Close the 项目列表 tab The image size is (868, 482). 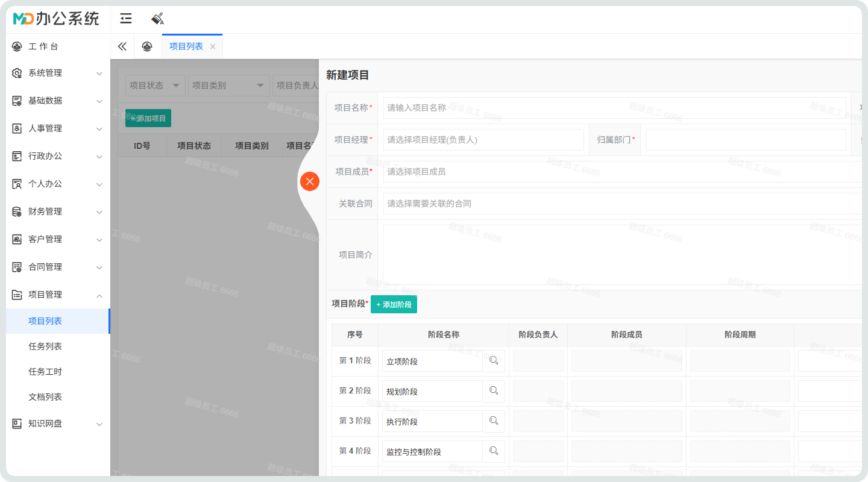[213, 47]
